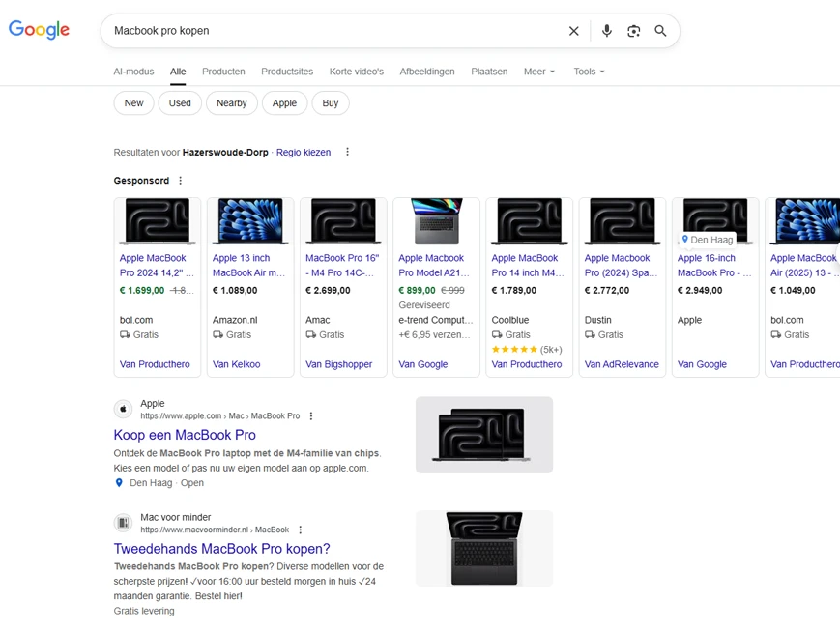Screen dimensions: 840x630
Task: Submit search with magnifying glass icon
Action: 660,31
